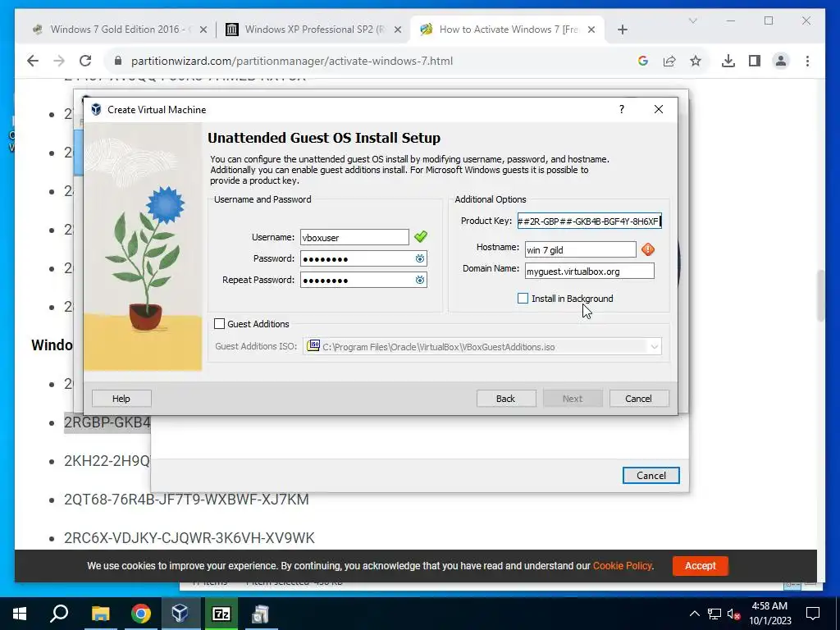Go Back in Create Virtual Machine wizard

tap(505, 399)
